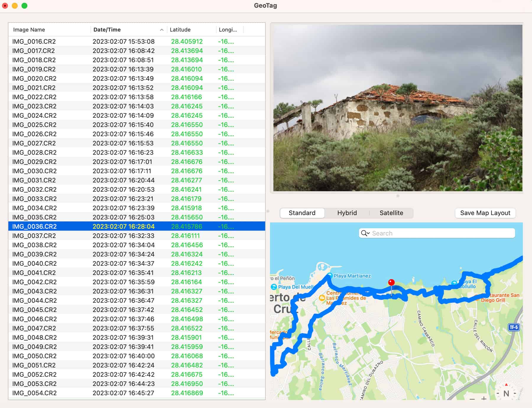Screen dimensions: 532x408
Task: Click latitude value 28.415918
Action: pyautogui.click(x=186, y=208)
